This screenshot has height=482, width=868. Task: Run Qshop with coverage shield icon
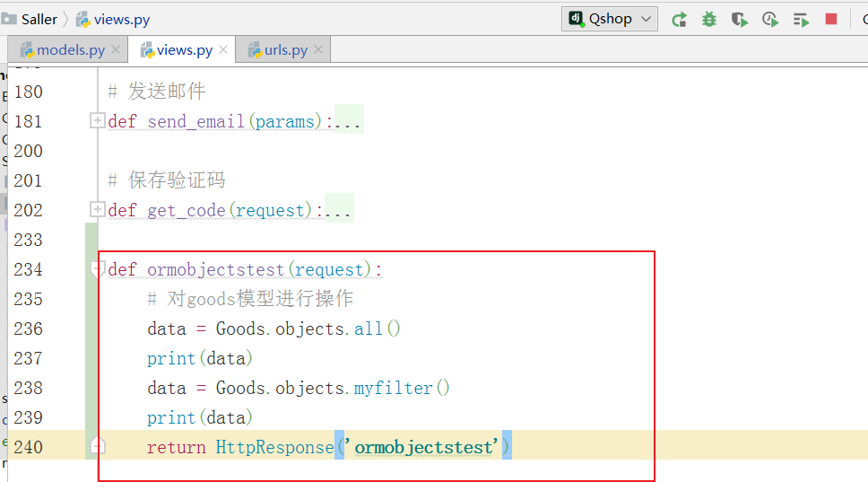(740, 20)
